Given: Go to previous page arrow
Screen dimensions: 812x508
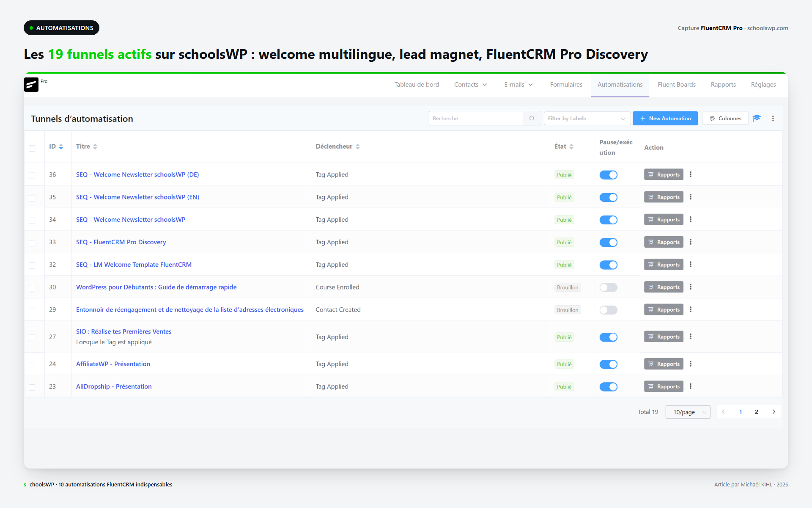Looking at the screenshot, I should tap(723, 412).
